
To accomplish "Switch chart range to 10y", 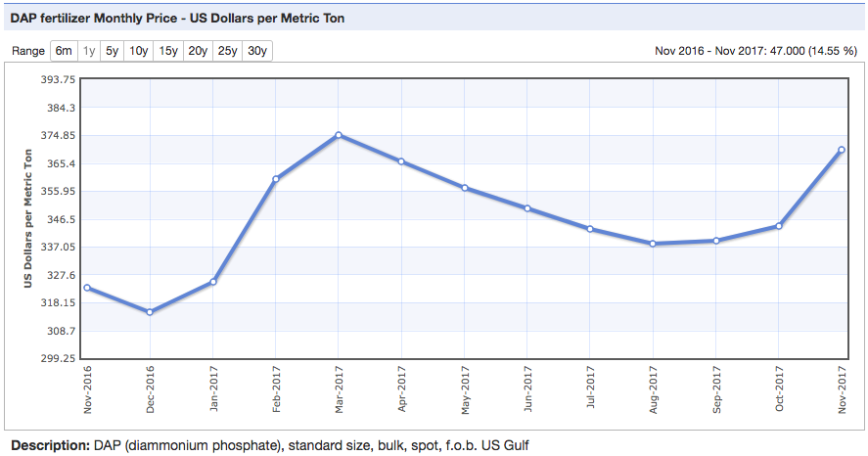I will tap(139, 51).
